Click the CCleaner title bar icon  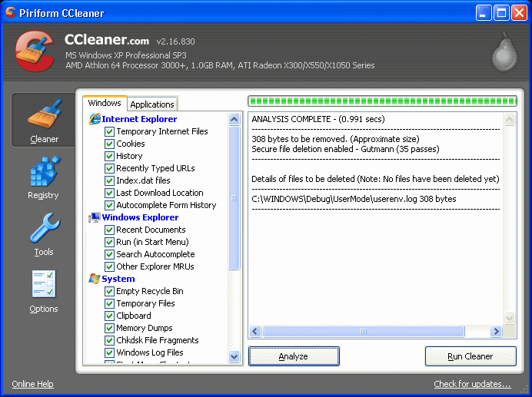[11, 12]
